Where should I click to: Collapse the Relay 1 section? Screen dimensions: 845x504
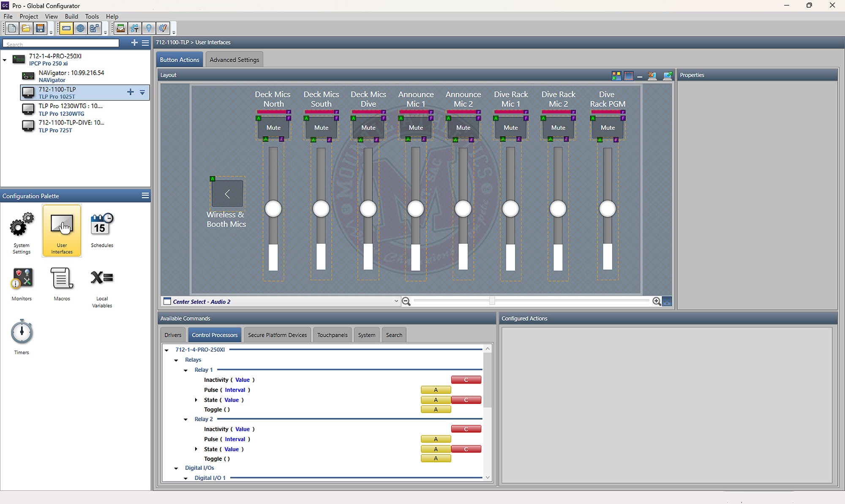(x=186, y=370)
